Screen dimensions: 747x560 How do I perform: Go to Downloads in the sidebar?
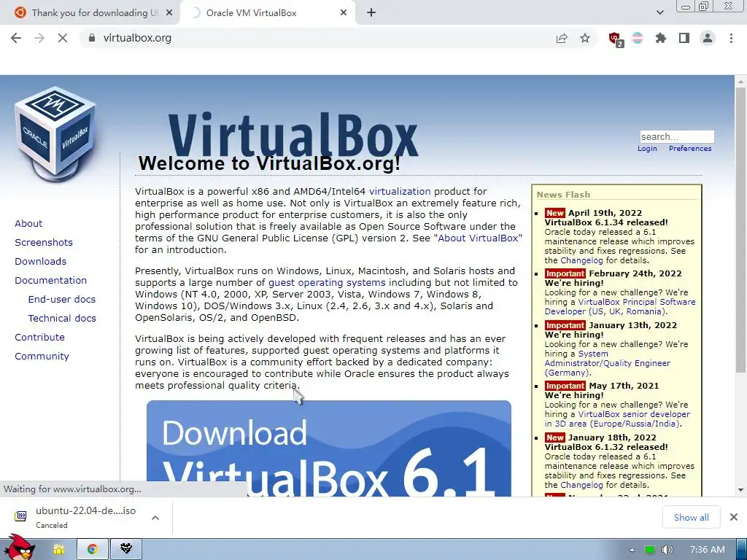[41, 262]
